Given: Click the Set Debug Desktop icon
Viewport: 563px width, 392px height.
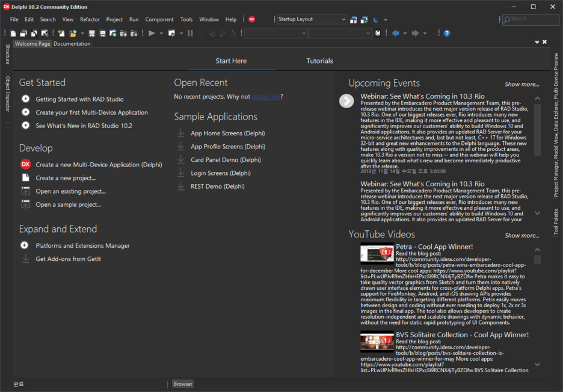Looking at the screenshot, I should click(364, 20).
